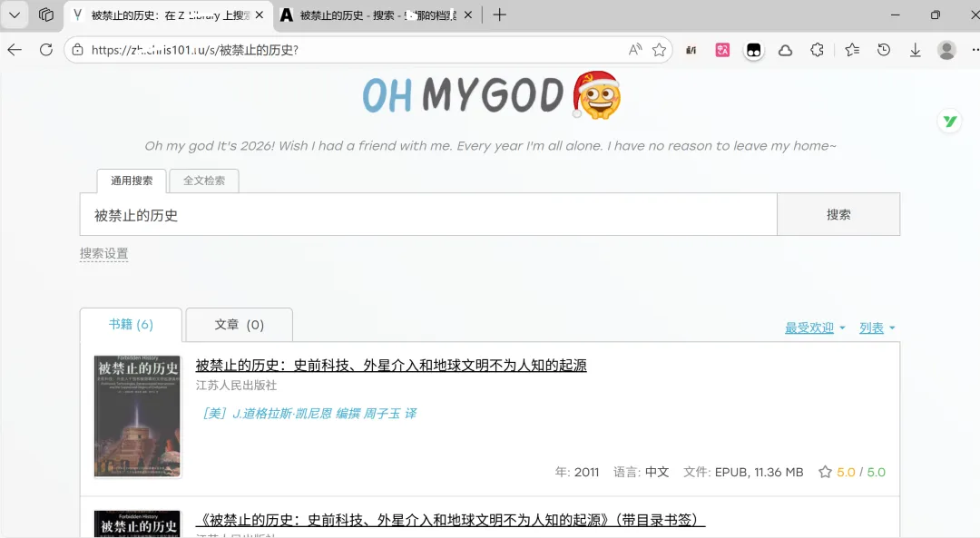This screenshot has height=538, width=980.
Task: Click the 5.0 / 5.0 rating text
Action: click(861, 473)
